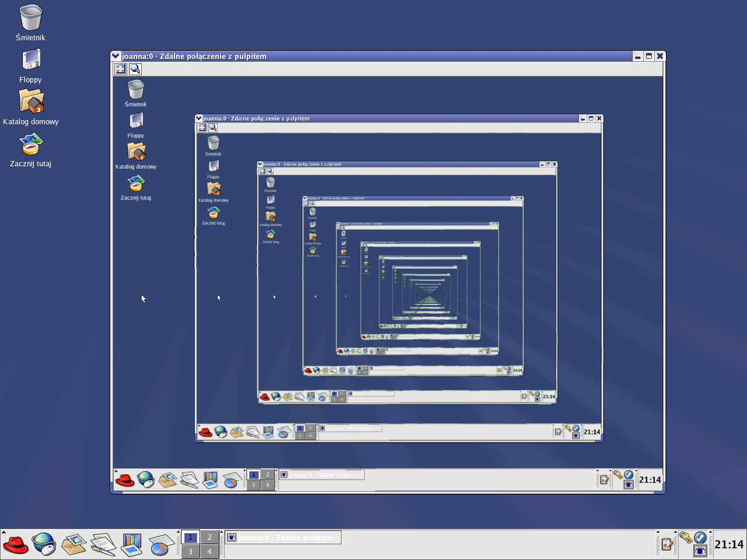
Task: Launch the word processor from the bottom screen panel
Action: coord(103,545)
